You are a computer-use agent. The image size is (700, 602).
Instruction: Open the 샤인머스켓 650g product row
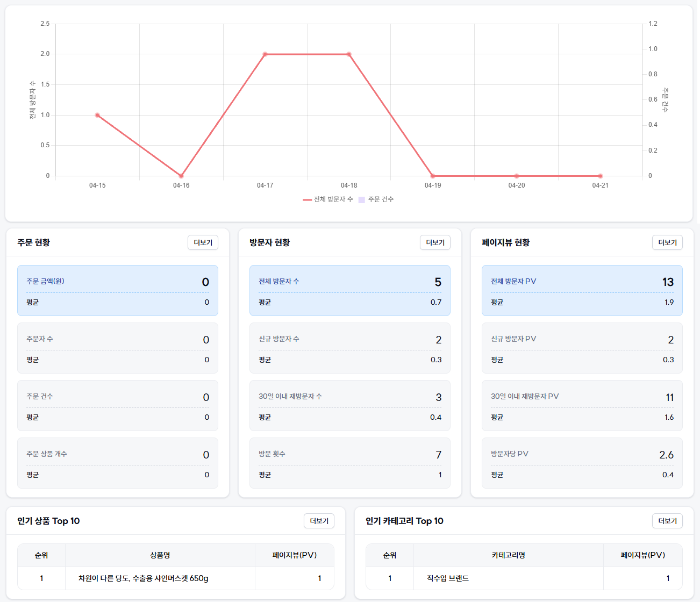tap(144, 578)
